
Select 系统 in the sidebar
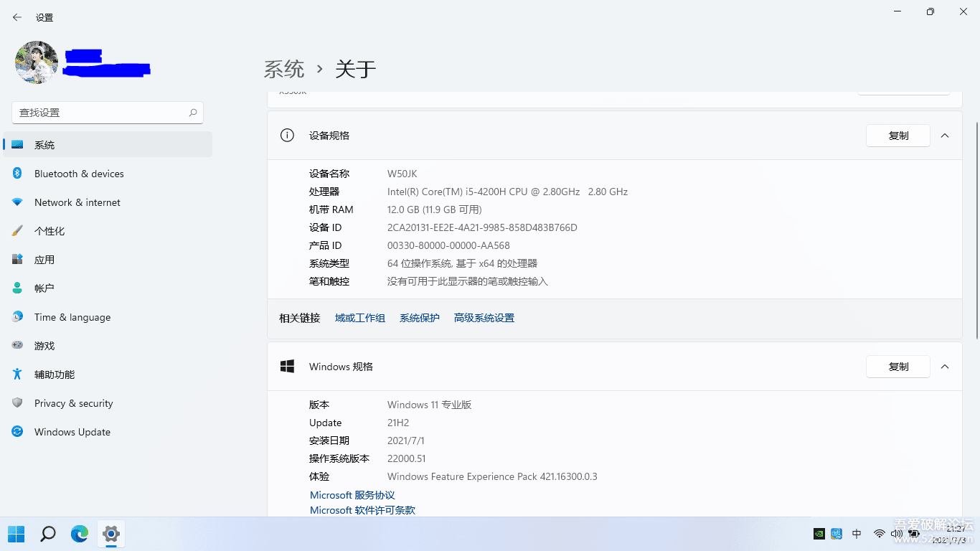[x=108, y=145]
